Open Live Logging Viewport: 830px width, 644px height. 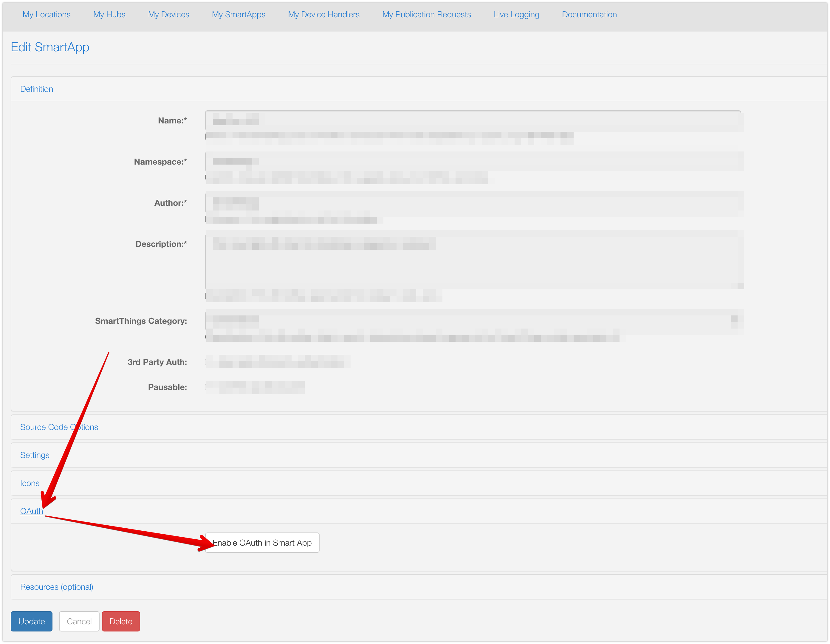516,14
